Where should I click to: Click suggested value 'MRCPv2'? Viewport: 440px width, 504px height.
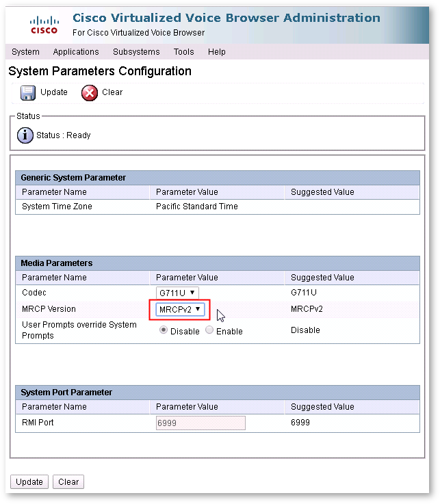pyautogui.click(x=307, y=309)
